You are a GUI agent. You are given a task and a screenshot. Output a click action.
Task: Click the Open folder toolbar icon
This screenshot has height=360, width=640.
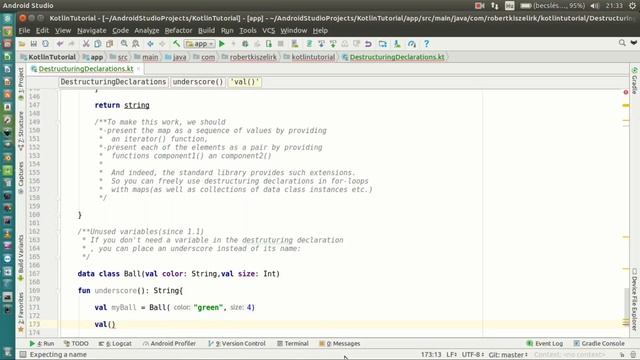tap(22, 44)
